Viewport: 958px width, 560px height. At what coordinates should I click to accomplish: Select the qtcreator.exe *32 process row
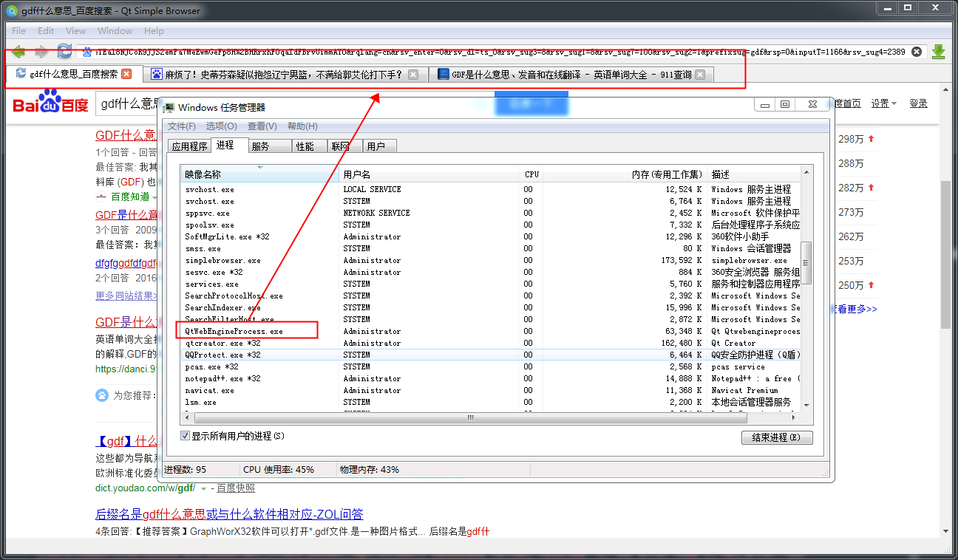coord(491,343)
